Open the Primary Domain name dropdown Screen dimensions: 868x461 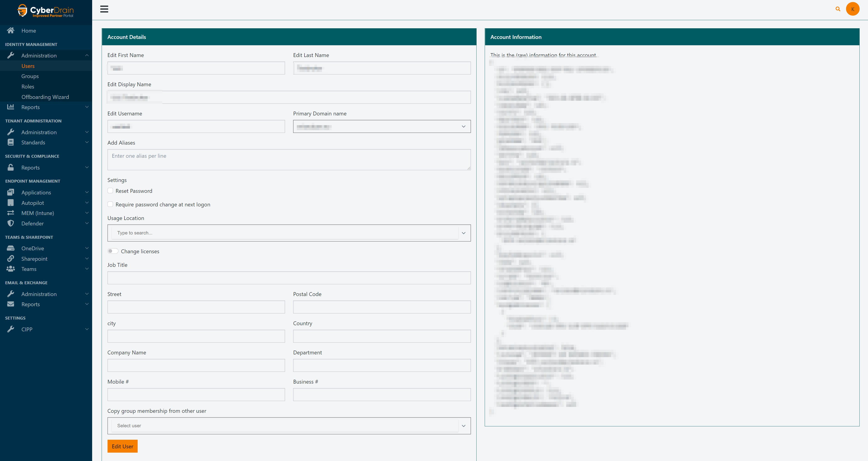pyautogui.click(x=381, y=127)
